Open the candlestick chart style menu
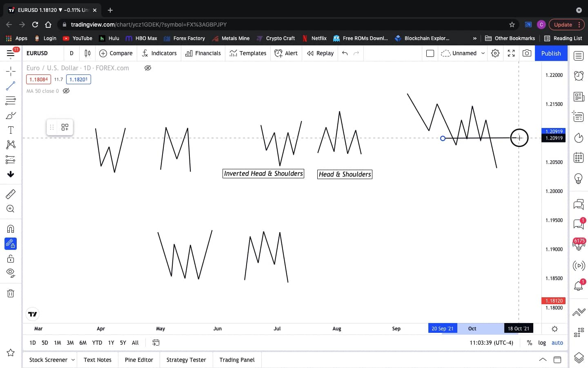 (87, 53)
